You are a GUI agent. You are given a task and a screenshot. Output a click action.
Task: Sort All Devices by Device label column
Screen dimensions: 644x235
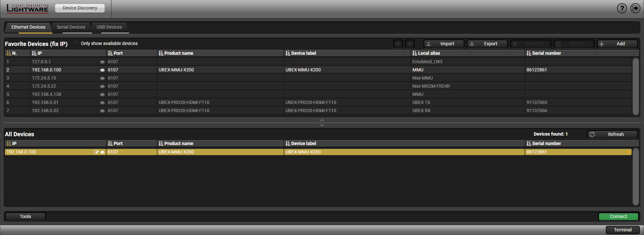[x=404, y=143]
